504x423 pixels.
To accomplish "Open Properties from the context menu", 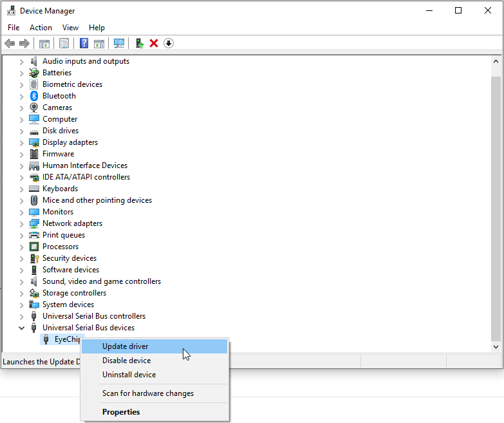I will click(x=154, y=412).
